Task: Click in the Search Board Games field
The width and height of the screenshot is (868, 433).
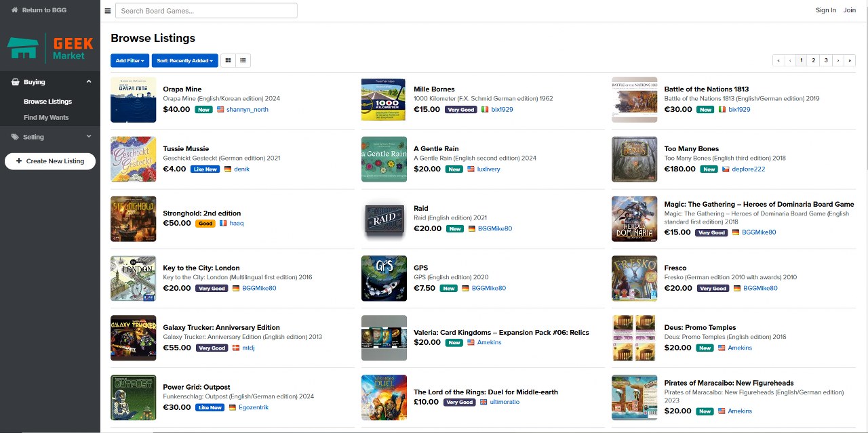Action: tap(206, 10)
